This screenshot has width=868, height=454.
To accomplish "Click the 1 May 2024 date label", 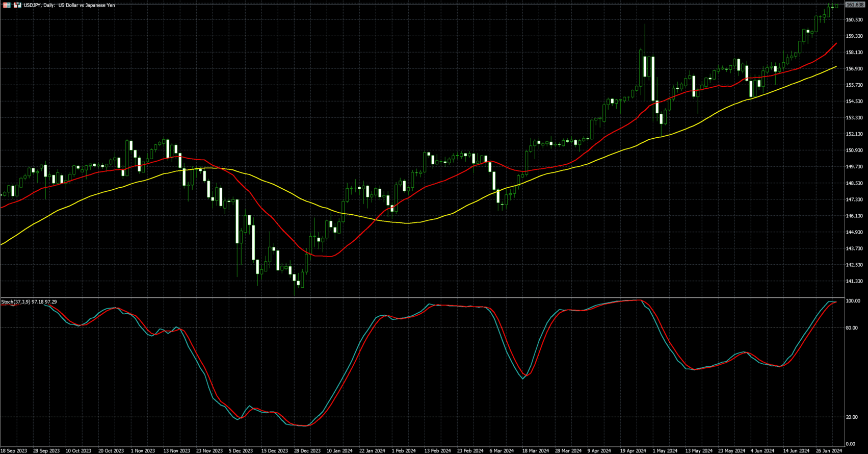I will click(665, 451).
